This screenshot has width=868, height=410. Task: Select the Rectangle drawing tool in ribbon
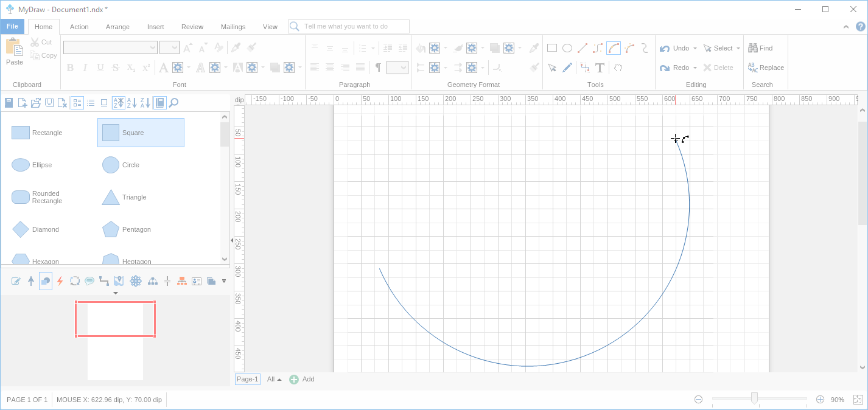552,48
